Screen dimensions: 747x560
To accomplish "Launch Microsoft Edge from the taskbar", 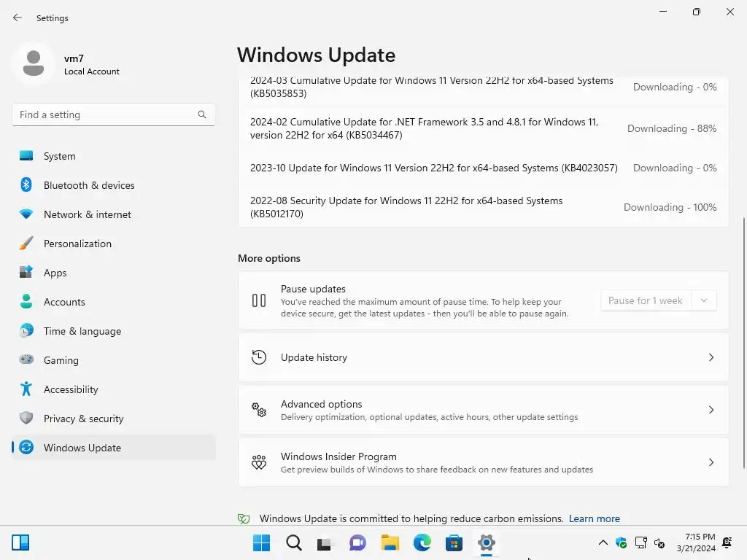I will coord(422,542).
